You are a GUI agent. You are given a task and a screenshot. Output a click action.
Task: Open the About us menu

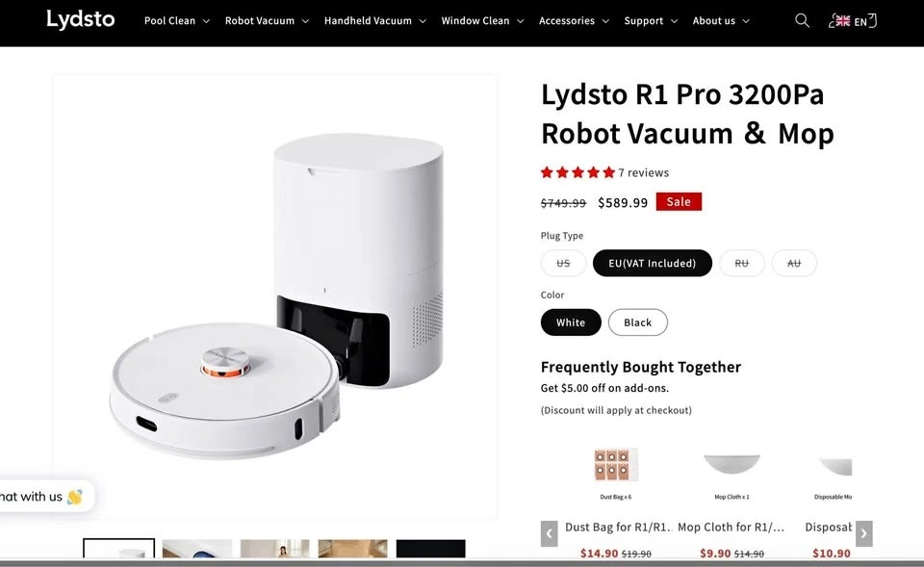[721, 20]
